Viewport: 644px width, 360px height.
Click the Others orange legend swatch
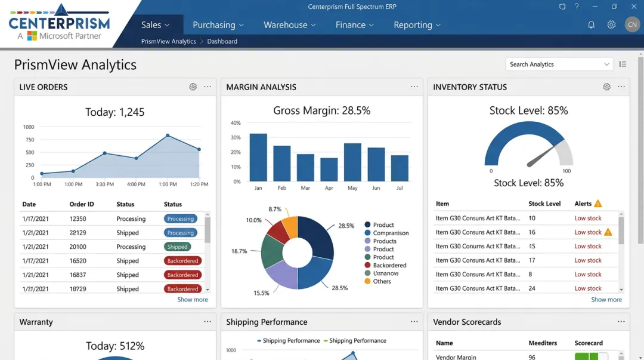point(367,281)
